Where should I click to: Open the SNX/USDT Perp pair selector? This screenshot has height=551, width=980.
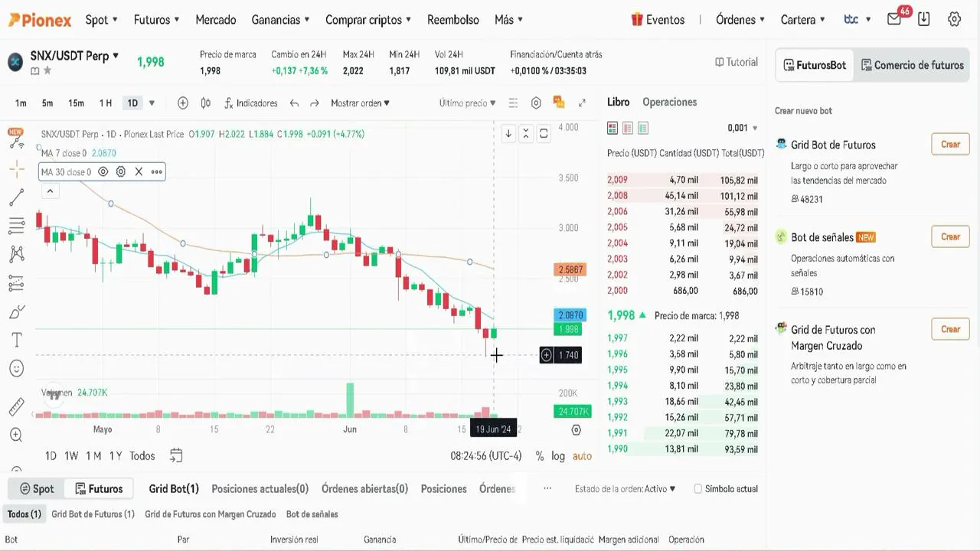[74, 56]
